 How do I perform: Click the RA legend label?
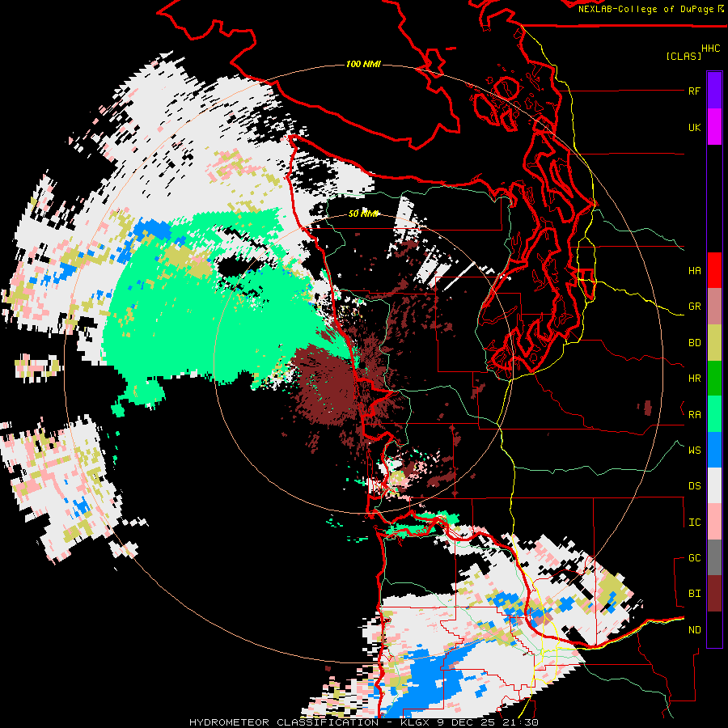pyautogui.click(x=694, y=415)
